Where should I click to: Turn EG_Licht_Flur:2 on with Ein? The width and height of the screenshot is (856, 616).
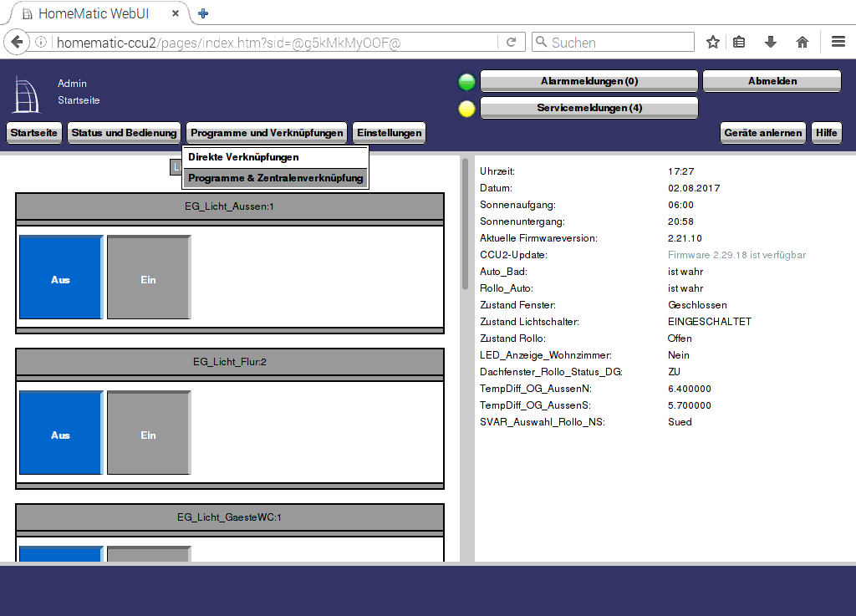tap(148, 434)
